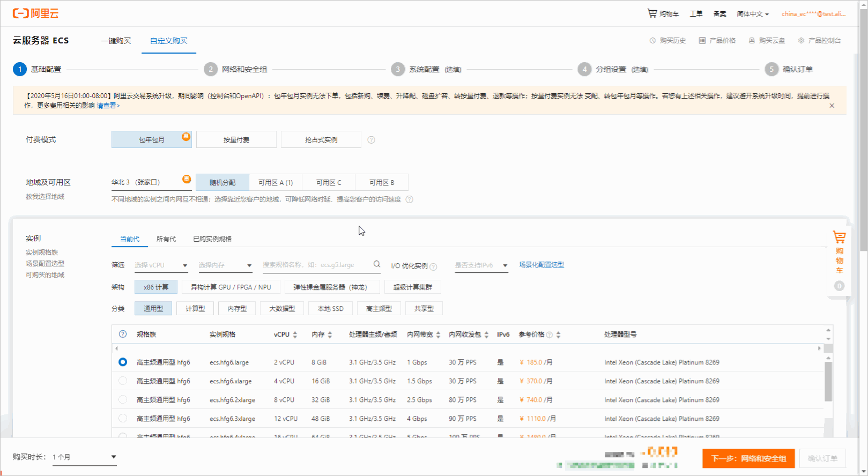Choose the ecs.hfg6.3xlarge radio option
Image resolution: width=868 pixels, height=476 pixels.
[x=123, y=419]
